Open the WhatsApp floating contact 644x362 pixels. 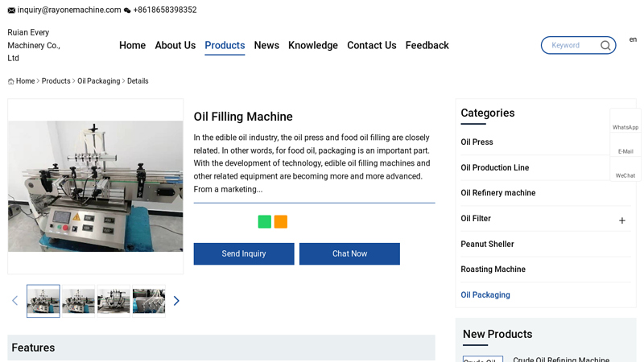click(625, 120)
